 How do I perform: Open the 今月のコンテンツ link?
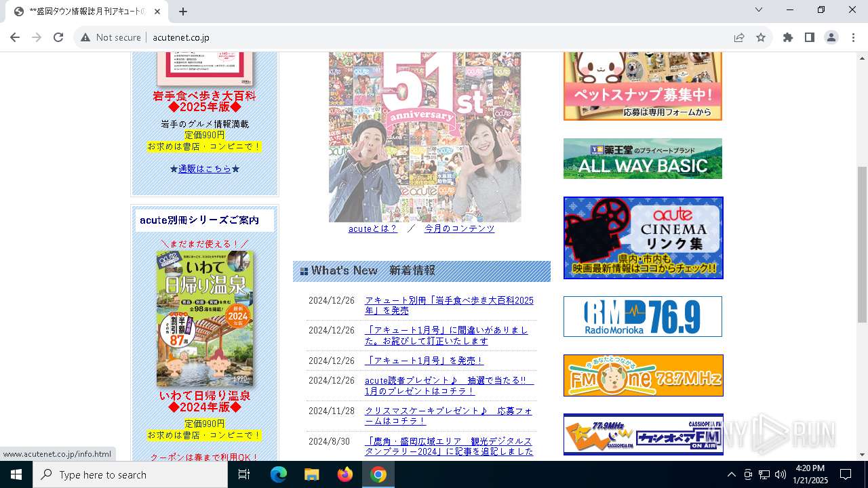point(460,229)
